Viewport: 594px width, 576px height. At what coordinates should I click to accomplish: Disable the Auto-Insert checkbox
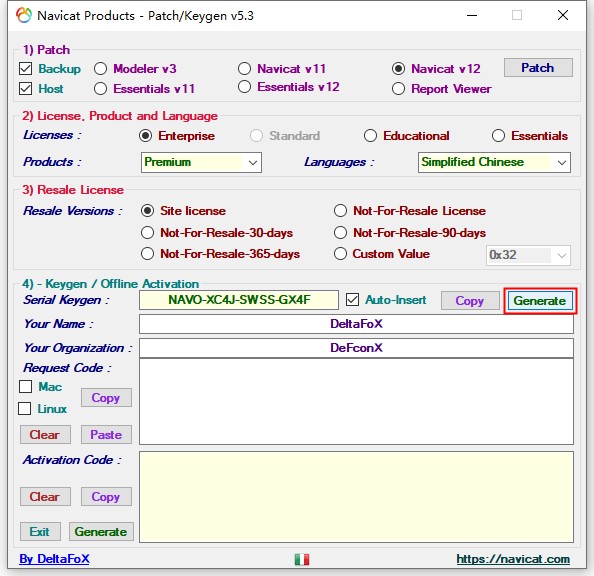point(352,300)
